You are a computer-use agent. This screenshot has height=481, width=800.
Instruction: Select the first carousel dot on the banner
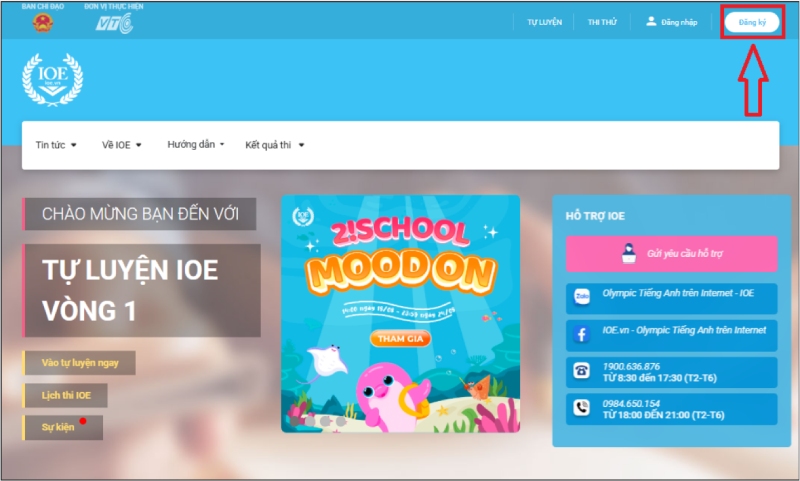click(295, 421)
